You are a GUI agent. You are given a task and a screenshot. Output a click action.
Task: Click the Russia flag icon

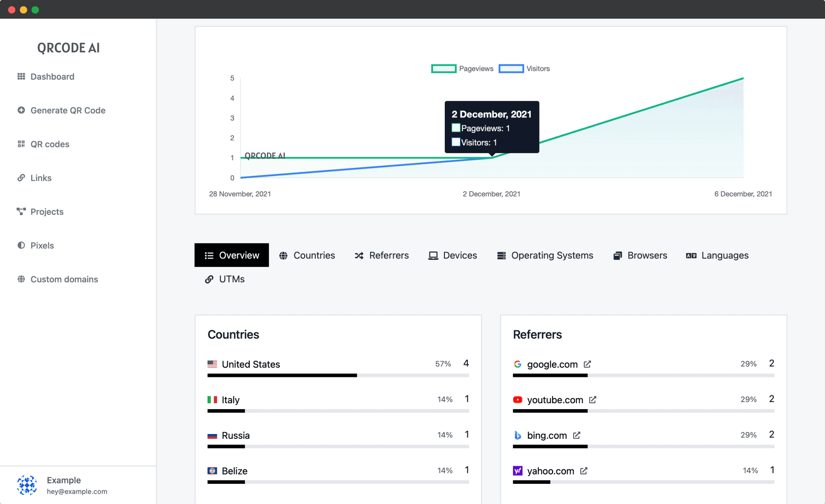tap(212, 435)
